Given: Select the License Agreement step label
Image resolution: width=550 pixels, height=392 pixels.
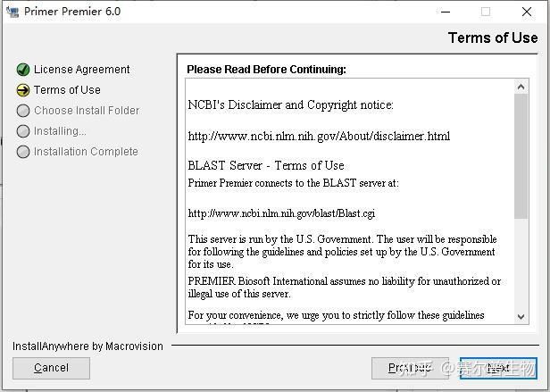Looking at the screenshot, I should (81, 70).
